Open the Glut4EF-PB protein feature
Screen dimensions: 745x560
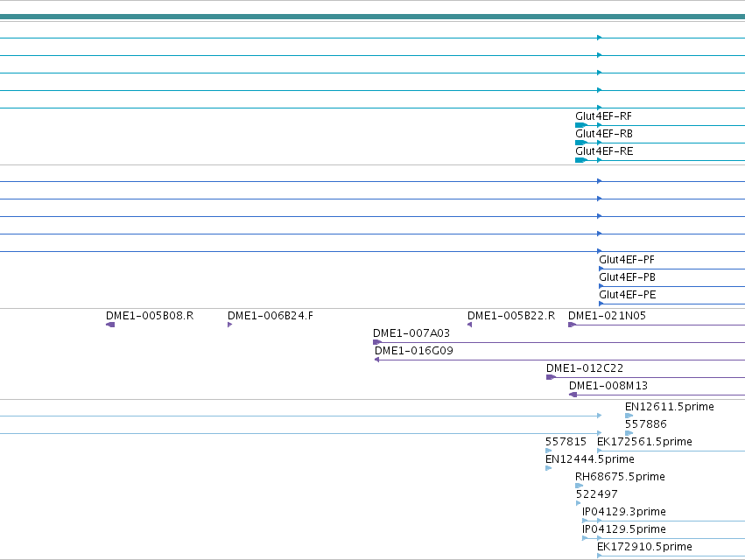coord(627,277)
